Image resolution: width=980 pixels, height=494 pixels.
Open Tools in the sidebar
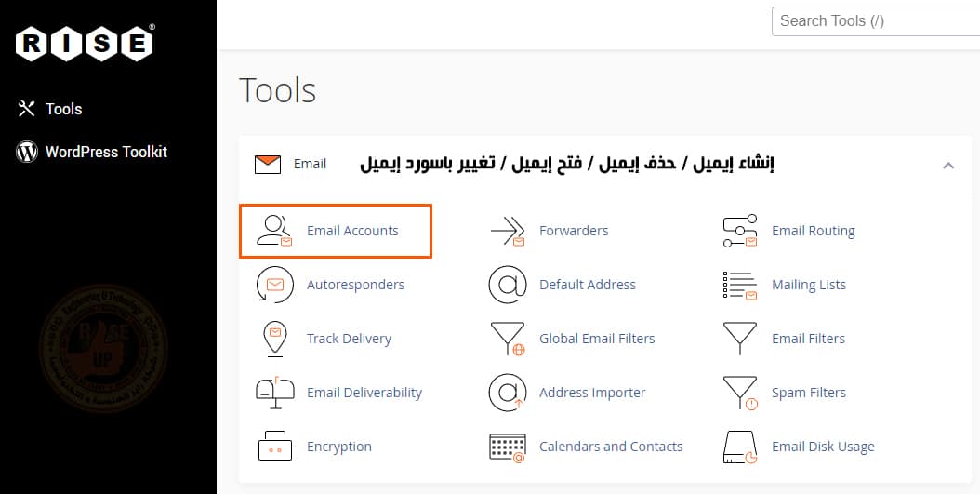(63, 109)
